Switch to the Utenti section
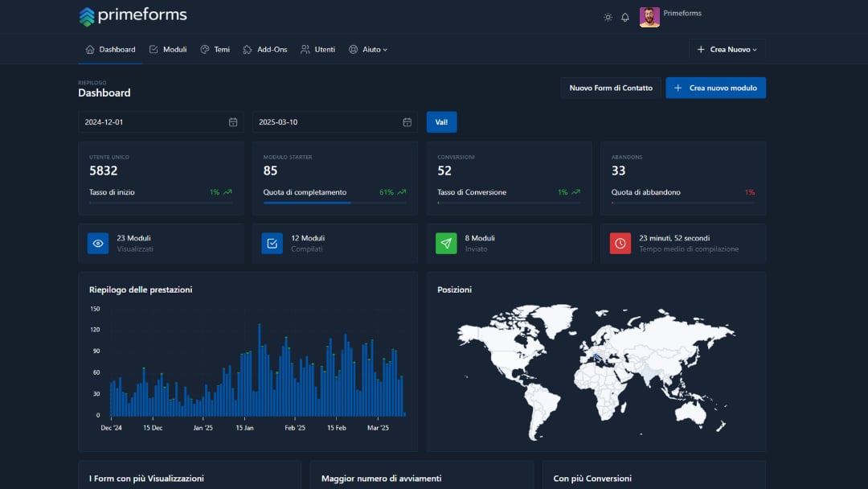 pyautogui.click(x=317, y=49)
